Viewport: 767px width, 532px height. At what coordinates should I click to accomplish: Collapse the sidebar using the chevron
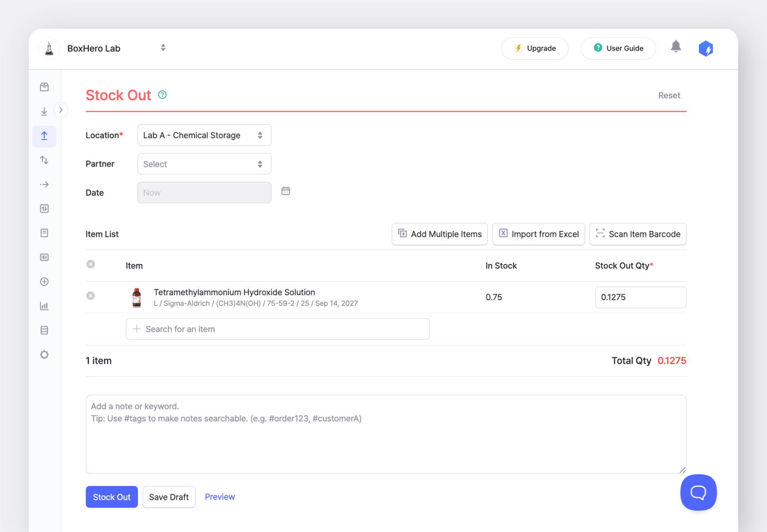click(61, 110)
